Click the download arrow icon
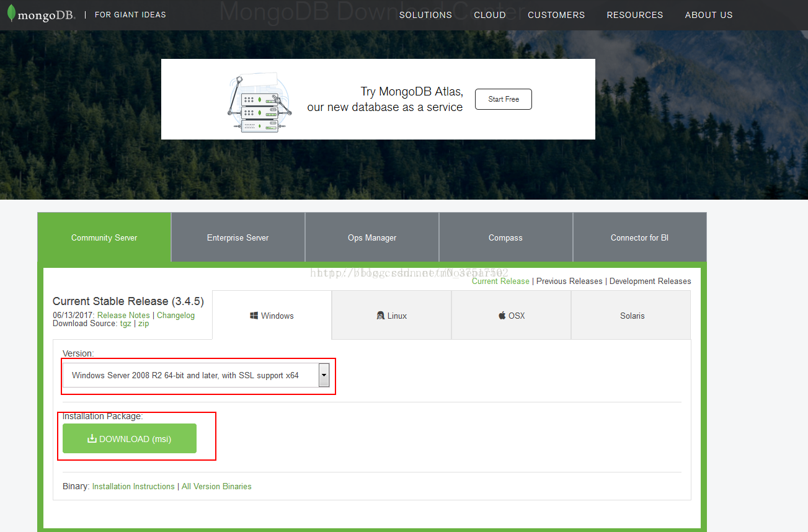Viewport: 808px width, 532px height. click(92, 439)
